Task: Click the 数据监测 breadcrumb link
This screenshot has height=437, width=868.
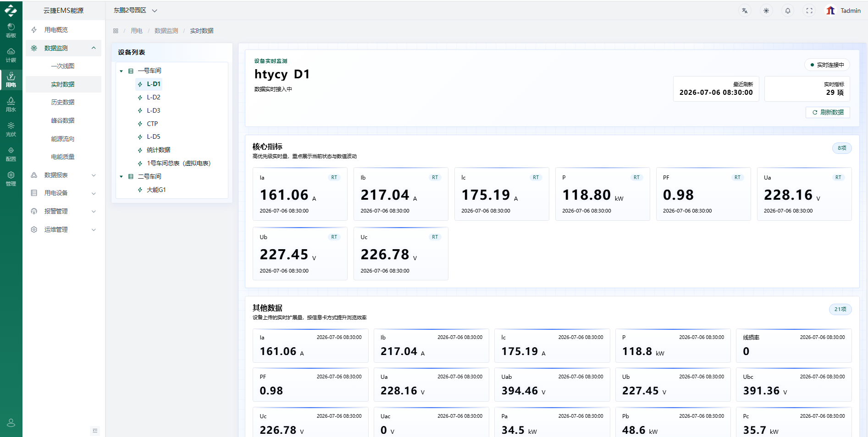Action: (166, 31)
